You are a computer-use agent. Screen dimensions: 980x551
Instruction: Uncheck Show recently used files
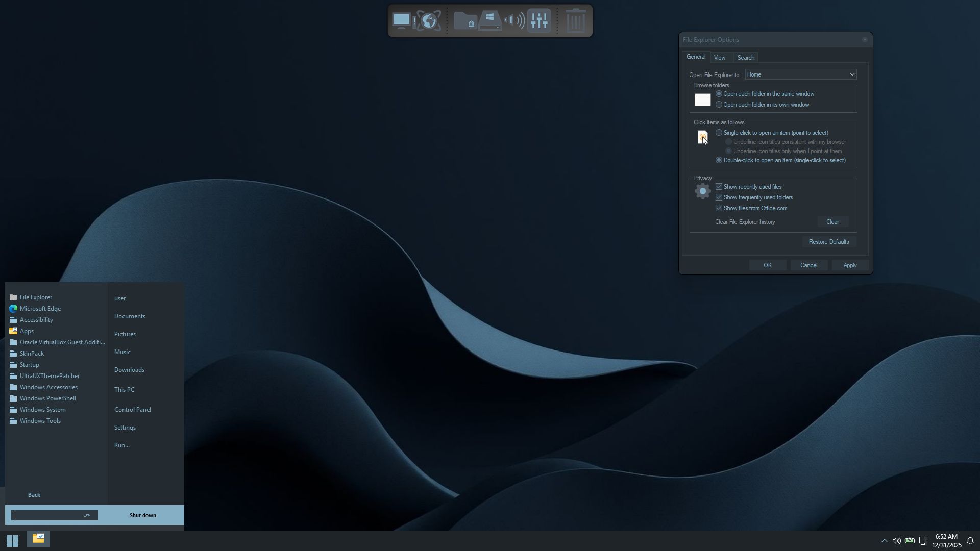719,187
